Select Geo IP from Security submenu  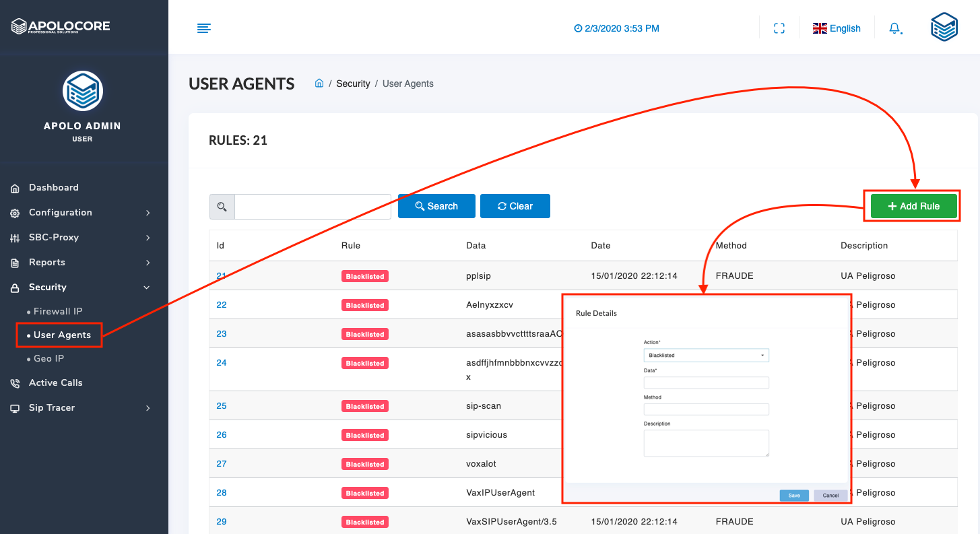coord(48,359)
